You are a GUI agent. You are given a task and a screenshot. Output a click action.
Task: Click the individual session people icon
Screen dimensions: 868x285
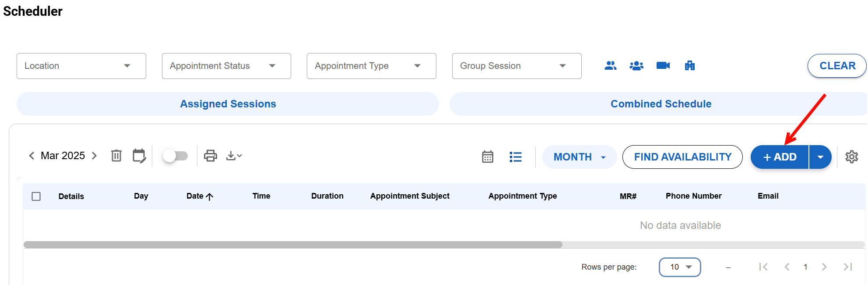(x=610, y=66)
